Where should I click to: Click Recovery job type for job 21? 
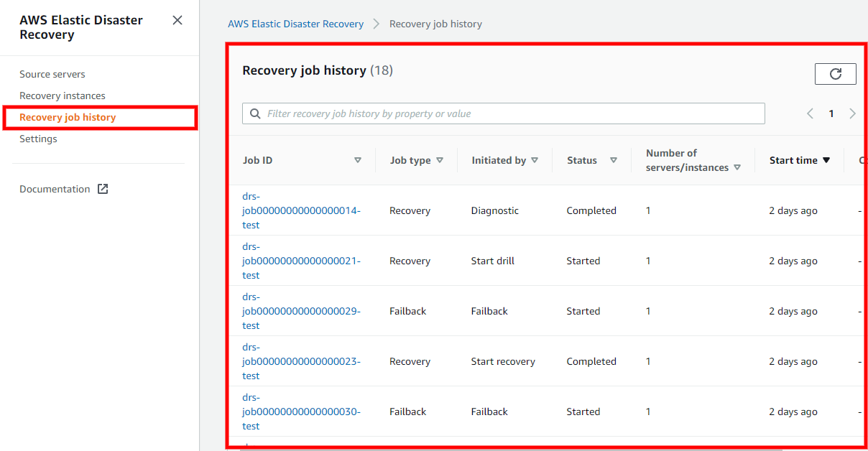coord(410,261)
